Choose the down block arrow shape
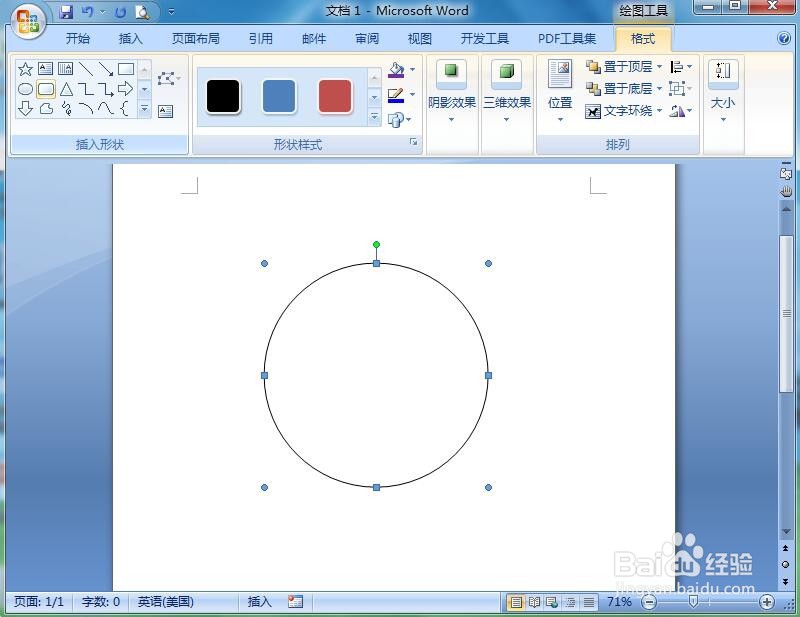The width and height of the screenshot is (800, 617). pos(25,108)
